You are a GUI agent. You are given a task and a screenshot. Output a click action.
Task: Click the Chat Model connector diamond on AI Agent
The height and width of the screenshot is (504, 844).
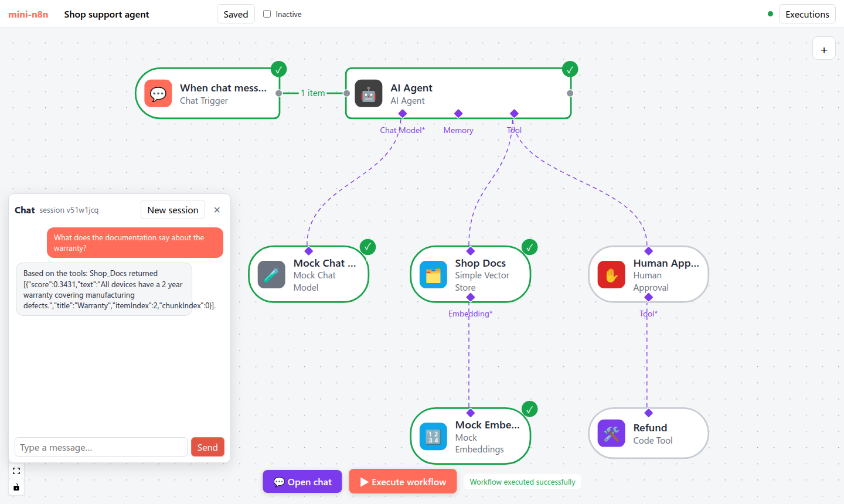(403, 113)
